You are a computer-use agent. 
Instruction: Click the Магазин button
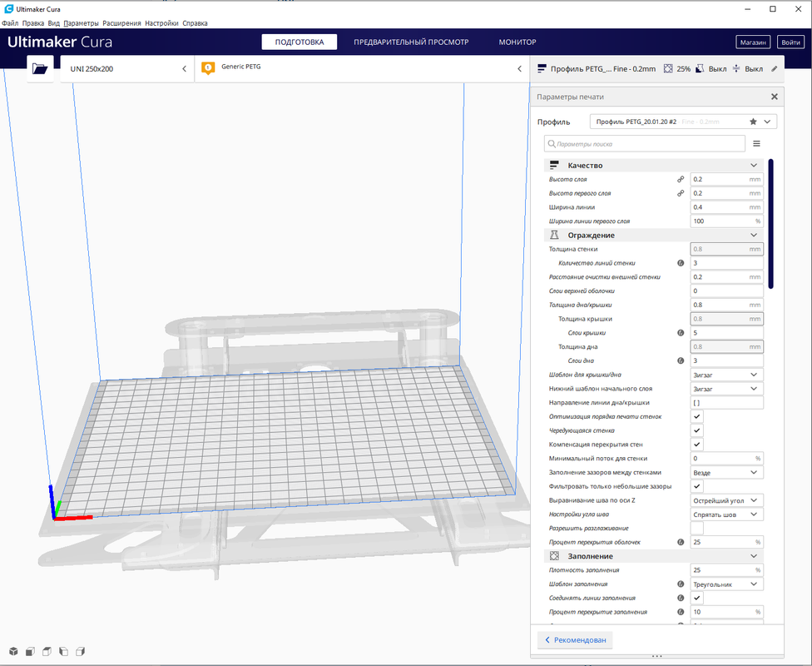[753, 42]
